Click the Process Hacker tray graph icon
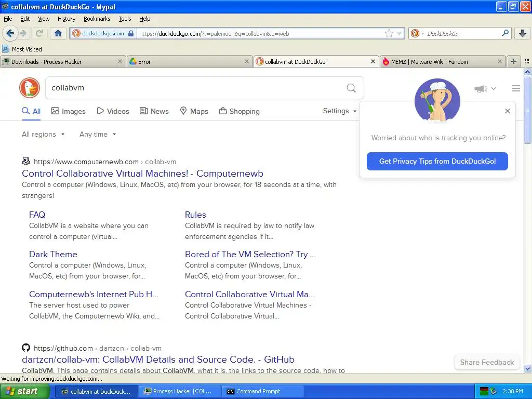This screenshot has width=532, height=399. tap(484, 392)
